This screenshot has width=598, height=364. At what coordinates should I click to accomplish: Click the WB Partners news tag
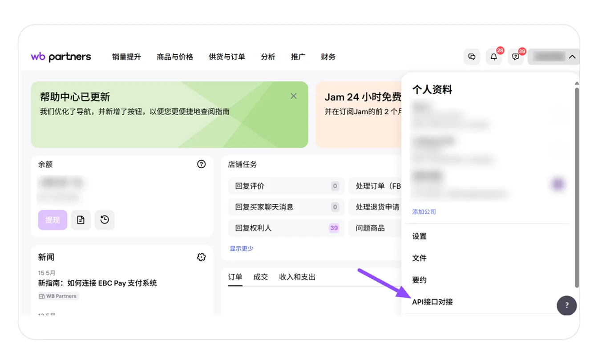point(58,296)
